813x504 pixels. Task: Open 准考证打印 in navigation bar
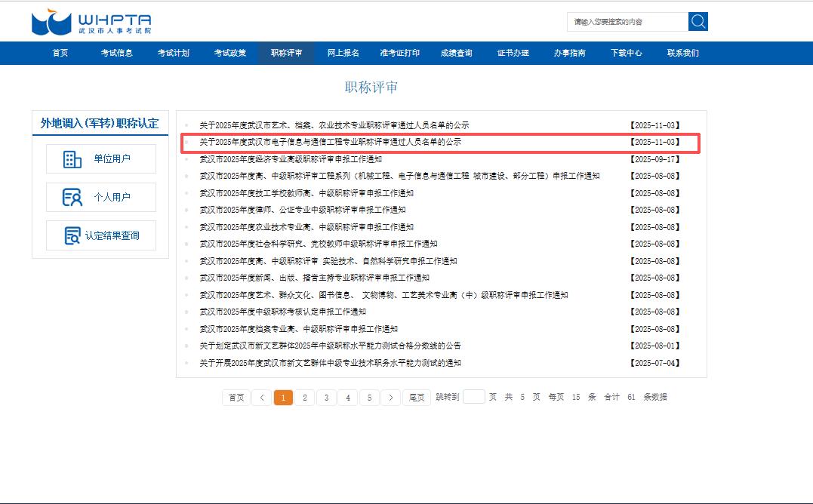tap(399, 53)
